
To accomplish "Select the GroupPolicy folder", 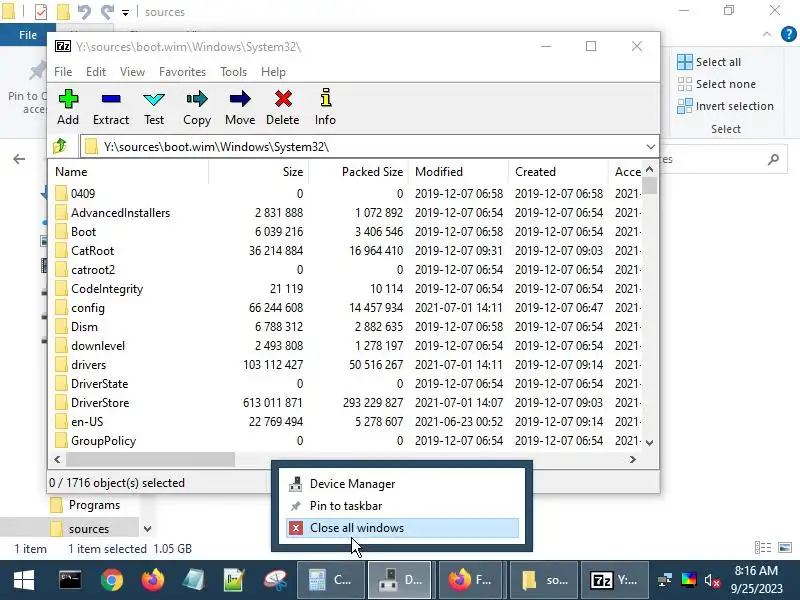I will pos(103,441).
